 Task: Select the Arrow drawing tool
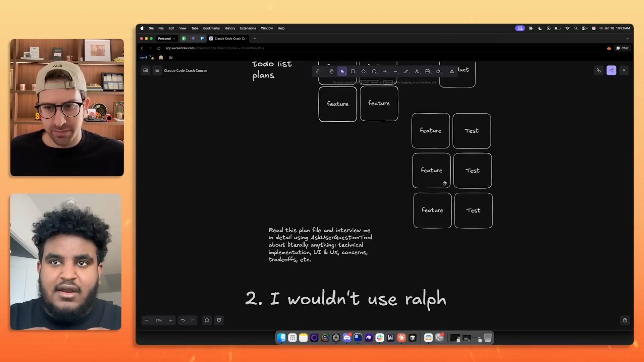coord(385,71)
